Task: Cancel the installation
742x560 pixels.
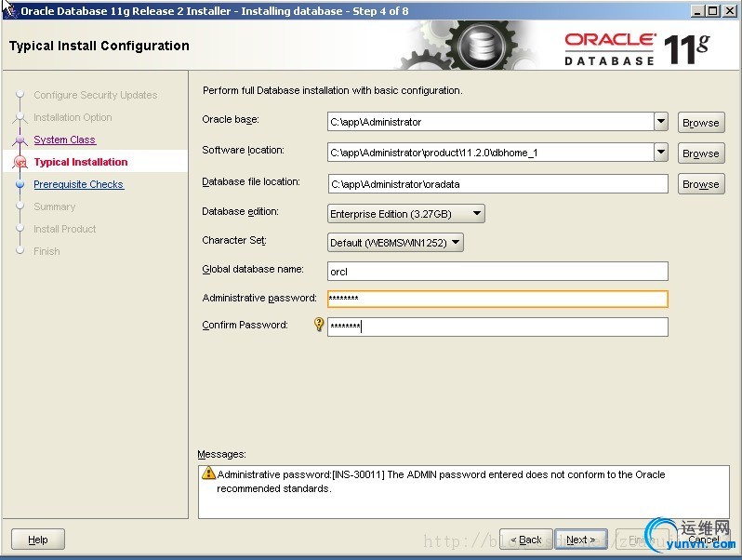Action: 703,540
